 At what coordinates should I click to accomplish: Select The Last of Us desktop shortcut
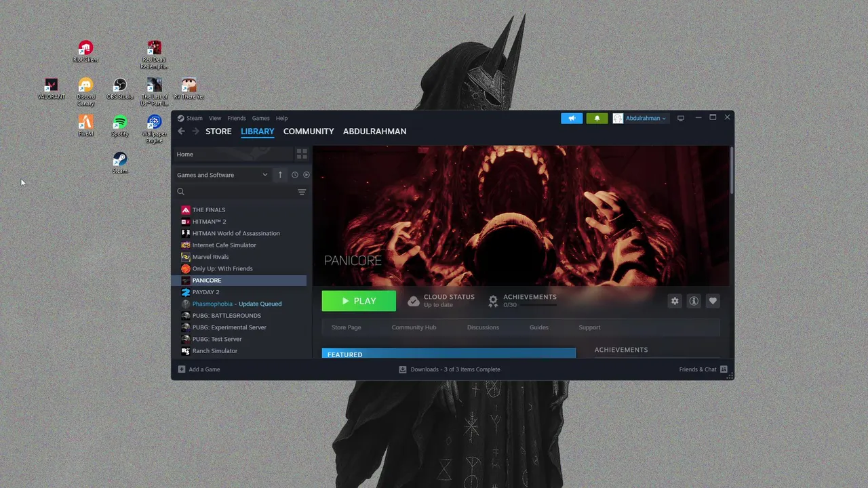[155, 91]
